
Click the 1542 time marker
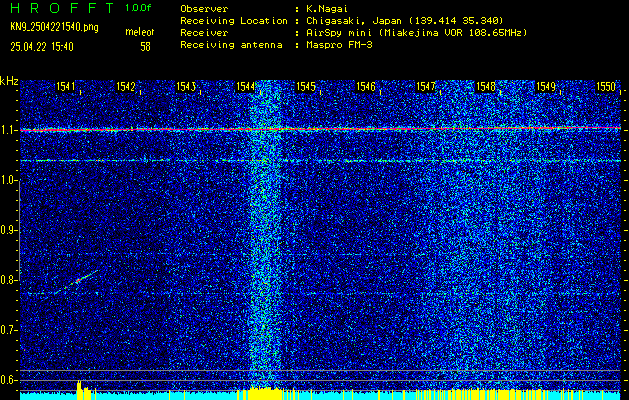[126, 86]
